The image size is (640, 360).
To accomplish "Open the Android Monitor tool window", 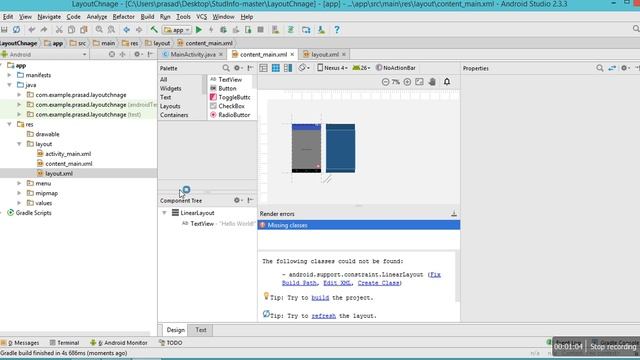I will coord(119,343).
